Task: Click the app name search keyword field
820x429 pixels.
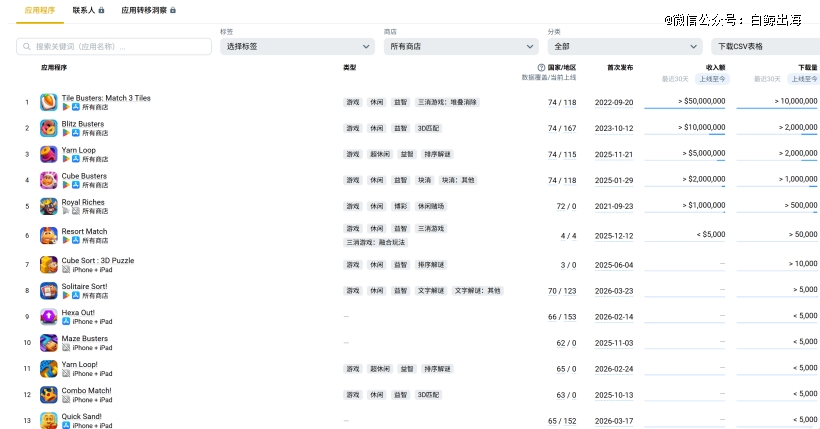Action: 113,46
